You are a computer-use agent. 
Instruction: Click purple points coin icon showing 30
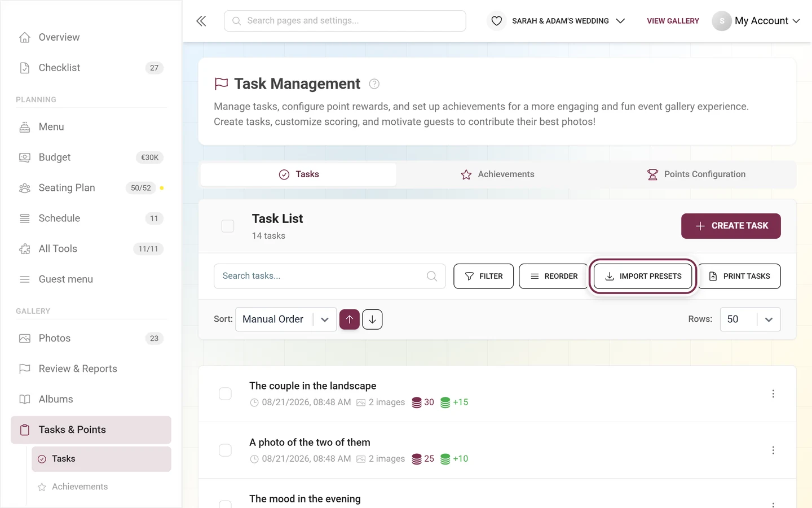click(417, 402)
